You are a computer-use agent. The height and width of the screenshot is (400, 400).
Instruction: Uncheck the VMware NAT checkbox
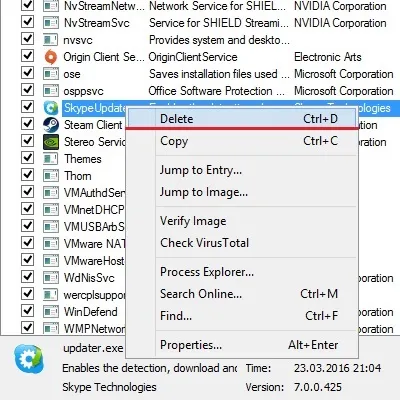[x=27, y=243]
